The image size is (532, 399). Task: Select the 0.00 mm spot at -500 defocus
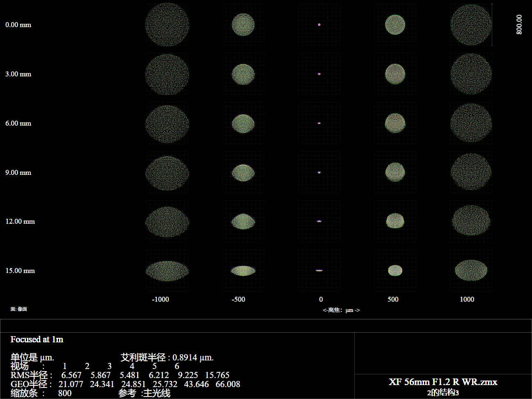tap(243, 25)
